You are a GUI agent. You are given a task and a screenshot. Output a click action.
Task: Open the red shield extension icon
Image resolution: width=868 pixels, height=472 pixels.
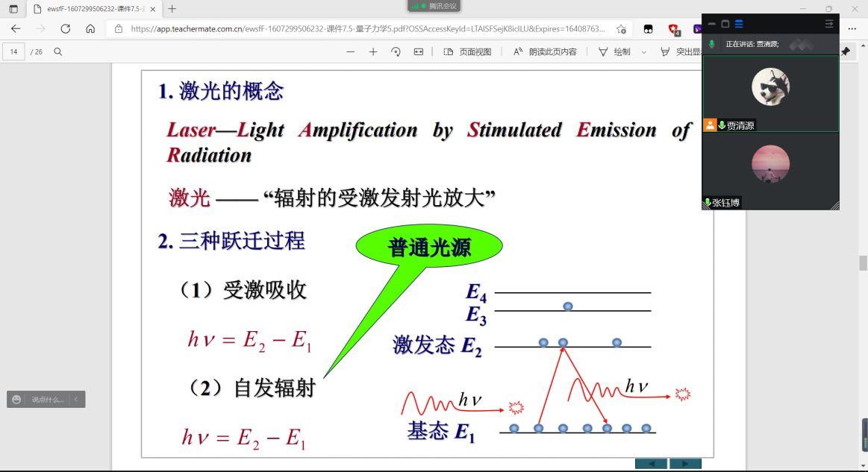tap(673, 29)
